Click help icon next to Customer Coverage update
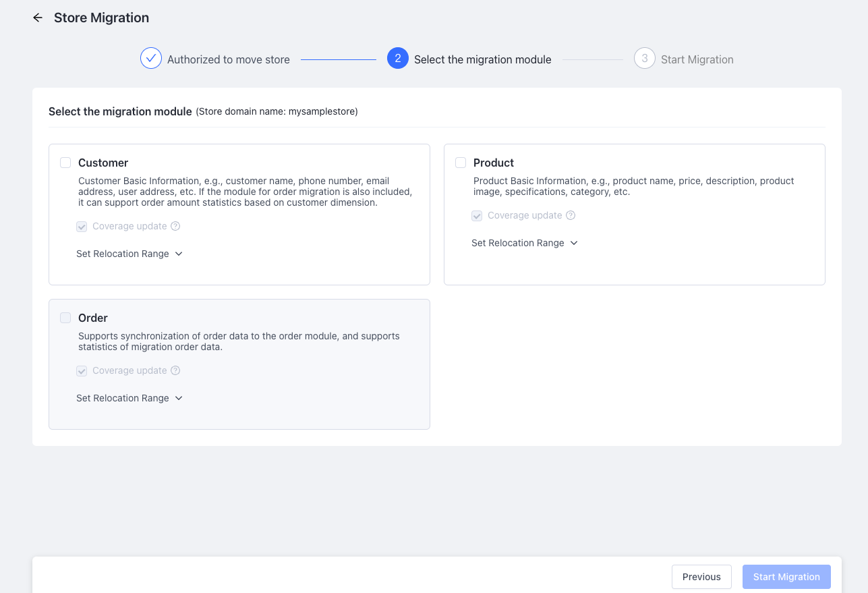This screenshot has height=593, width=868. pyautogui.click(x=175, y=227)
